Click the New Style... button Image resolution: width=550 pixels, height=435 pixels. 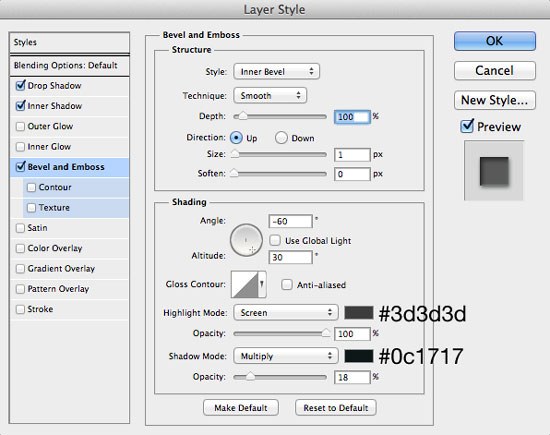pos(495,100)
